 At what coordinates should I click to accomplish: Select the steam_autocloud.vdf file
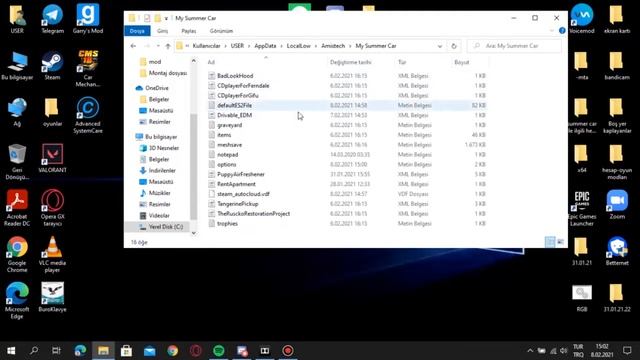243,194
